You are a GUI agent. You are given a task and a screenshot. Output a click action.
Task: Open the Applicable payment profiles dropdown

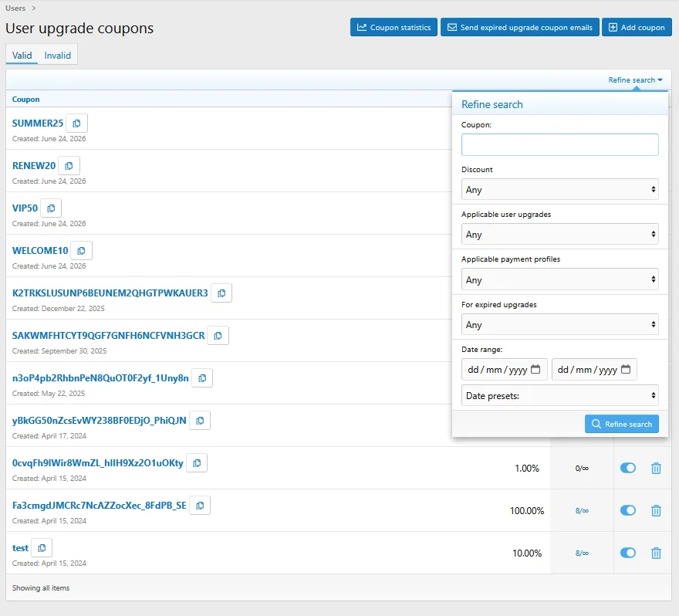(x=560, y=279)
